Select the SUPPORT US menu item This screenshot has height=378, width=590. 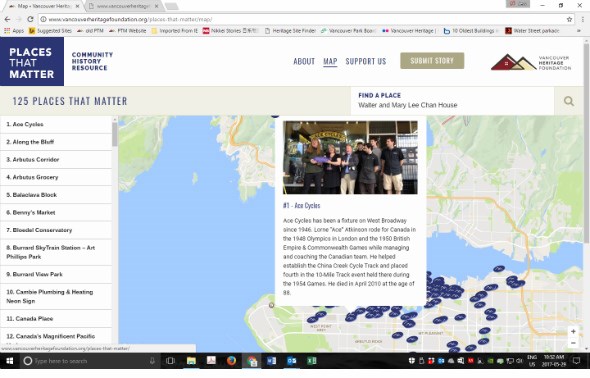(x=366, y=61)
